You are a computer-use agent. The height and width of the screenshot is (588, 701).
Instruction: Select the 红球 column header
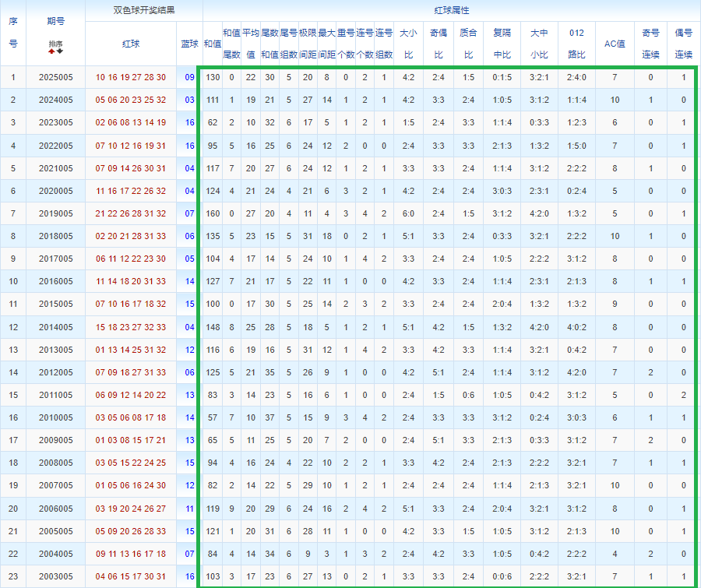[131, 44]
